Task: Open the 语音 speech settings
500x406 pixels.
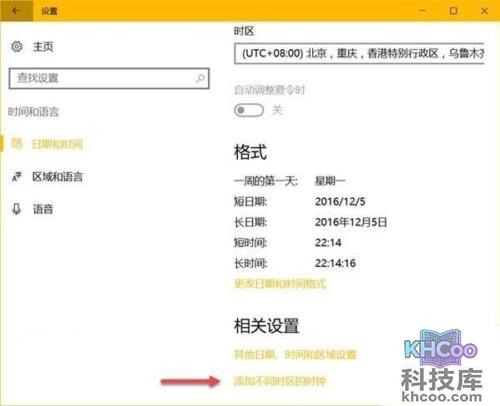Action: (43, 209)
